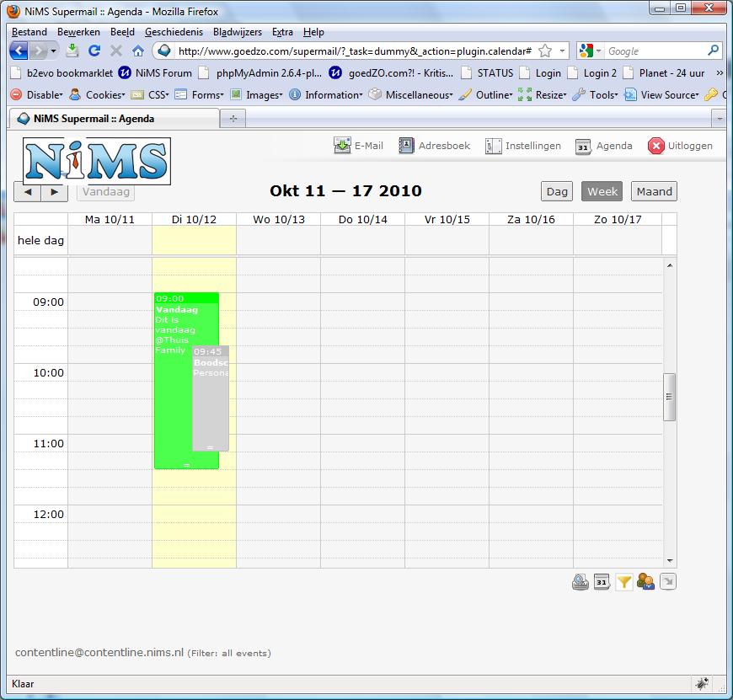
Task: Open the mini calendar icon
Action: (602, 581)
